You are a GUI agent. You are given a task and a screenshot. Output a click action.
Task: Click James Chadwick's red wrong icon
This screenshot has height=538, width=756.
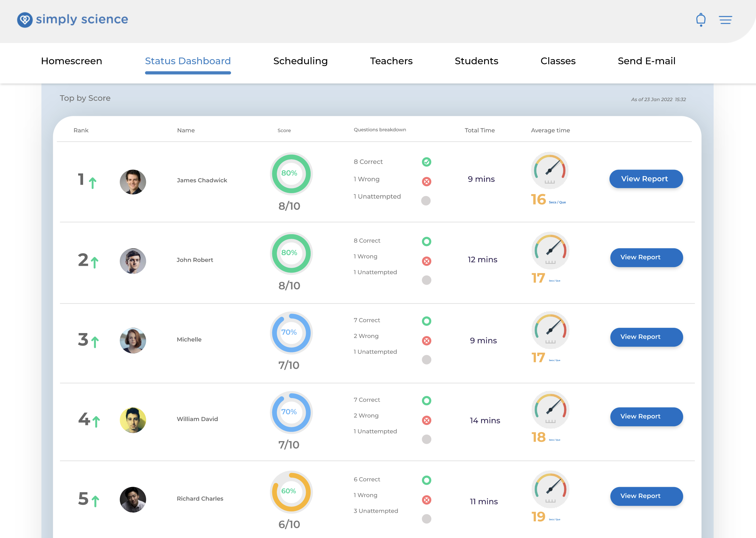pyautogui.click(x=427, y=182)
